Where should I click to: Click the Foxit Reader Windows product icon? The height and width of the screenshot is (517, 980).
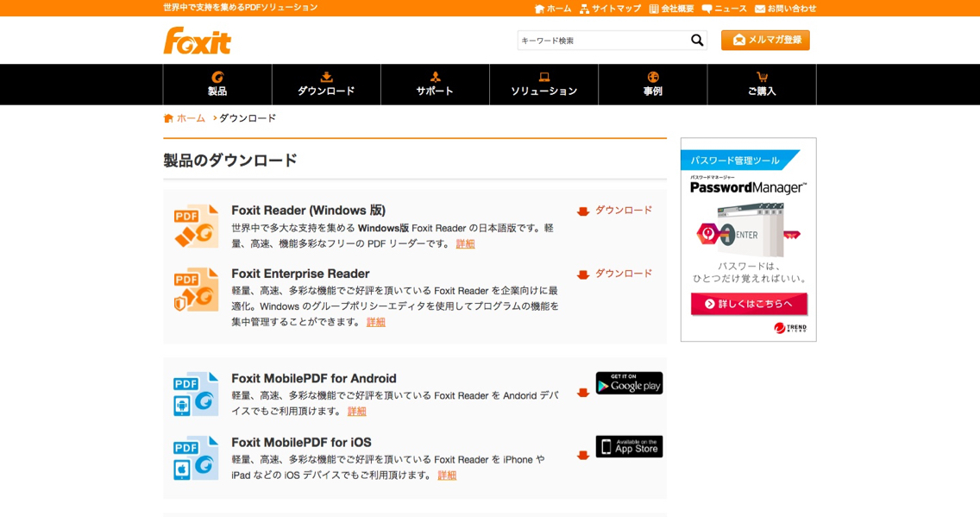(x=196, y=226)
